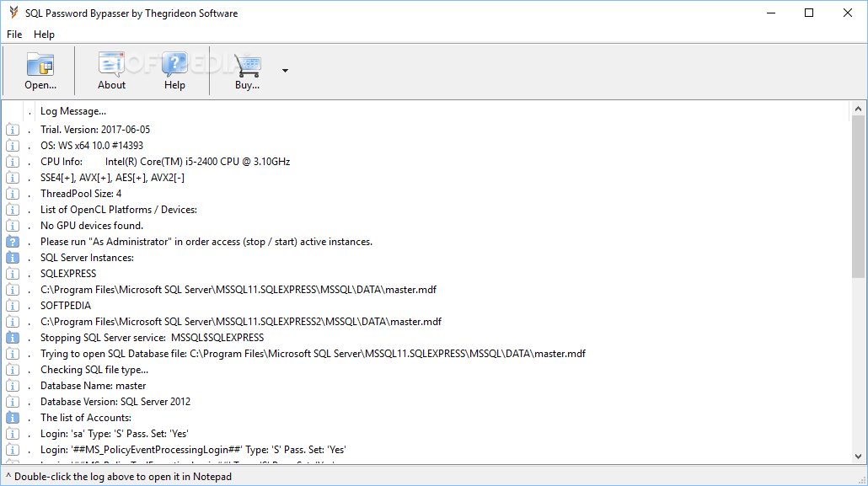The width and height of the screenshot is (868, 486).
Task: Select the Intel(R) Core(TM) i5-2400 CPU text
Action: click(198, 162)
